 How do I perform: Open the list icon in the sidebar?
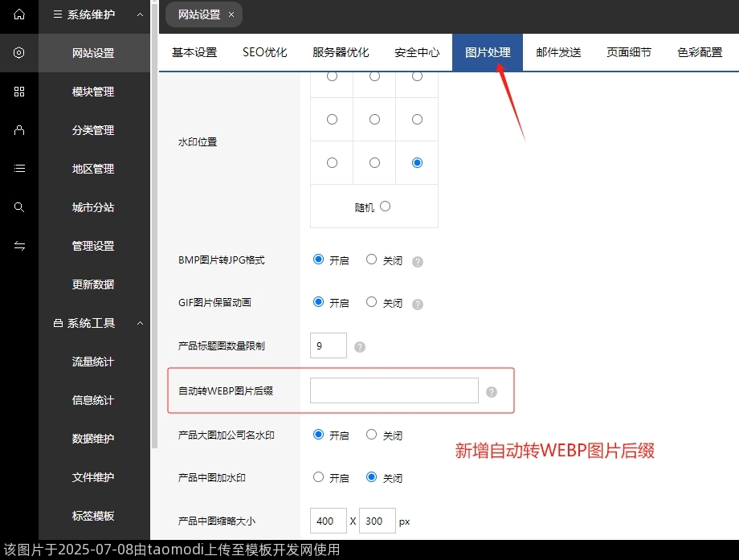pos(18,169)
